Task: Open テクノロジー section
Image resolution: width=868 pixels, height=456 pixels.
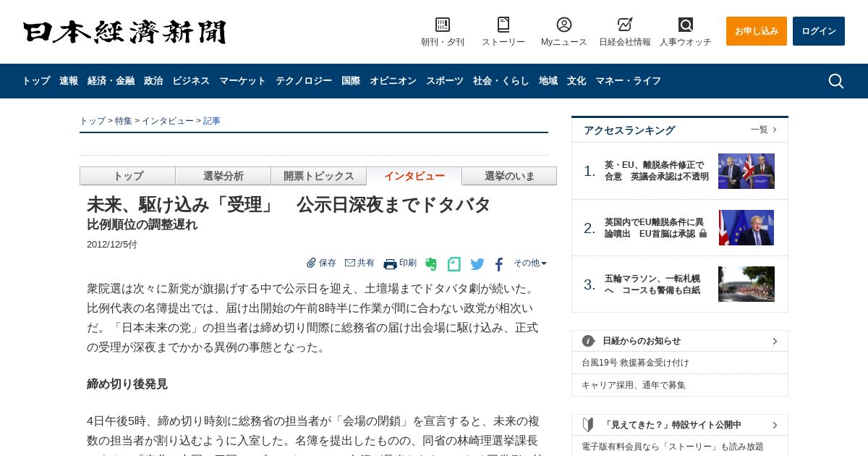Action: (304, 81)
